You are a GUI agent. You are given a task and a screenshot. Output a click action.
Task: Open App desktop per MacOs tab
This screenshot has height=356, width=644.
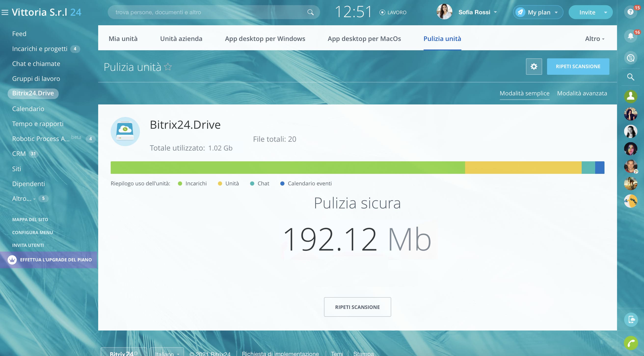(x=364, y=39)
